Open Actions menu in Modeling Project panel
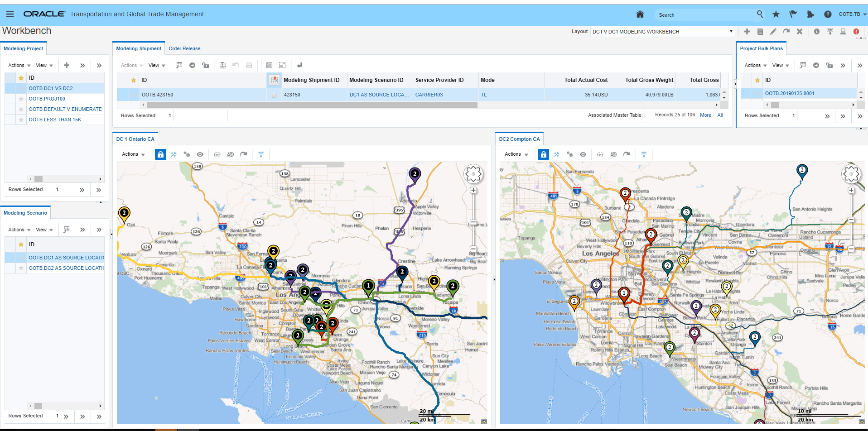 tap(19, 65)
